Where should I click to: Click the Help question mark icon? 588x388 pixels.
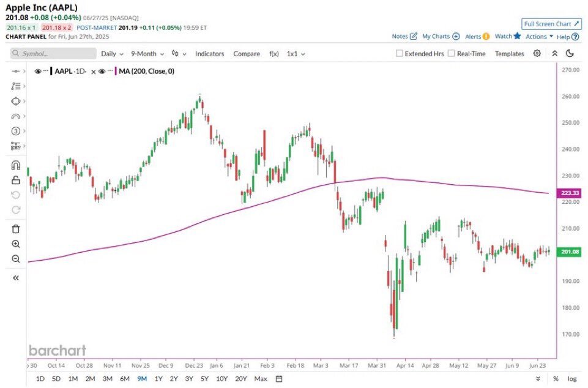(x=575, y=37)
